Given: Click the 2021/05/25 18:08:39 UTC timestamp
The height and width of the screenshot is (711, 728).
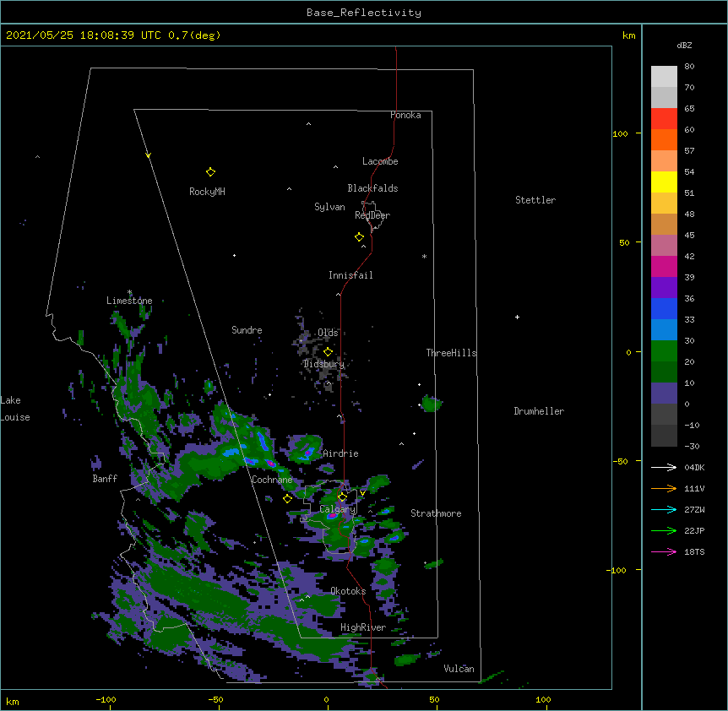Looking at the screenshot, I should [83, 35].
